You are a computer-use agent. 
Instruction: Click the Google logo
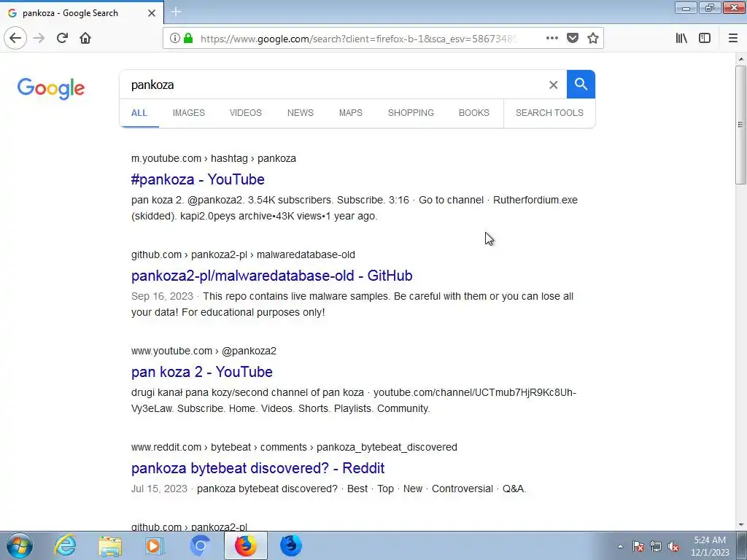(x=51, y=88)
